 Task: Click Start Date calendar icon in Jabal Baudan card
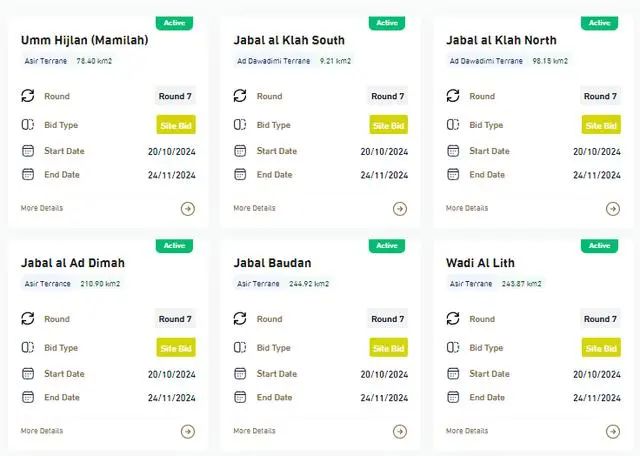(240, 374)
